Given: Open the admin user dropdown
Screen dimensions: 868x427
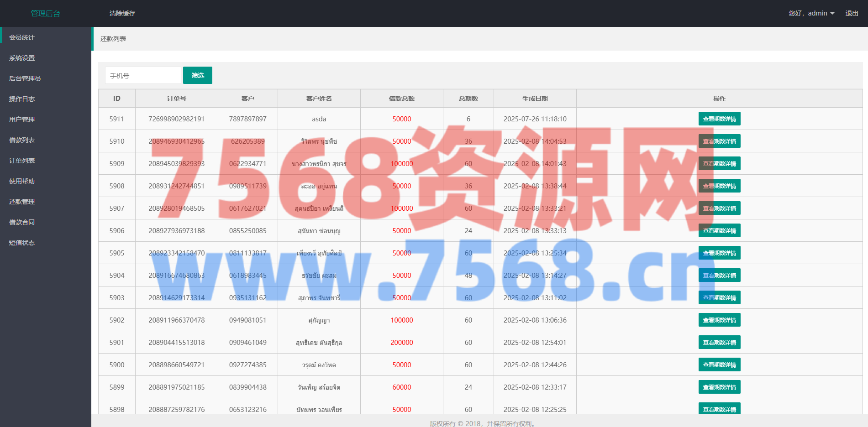Looking at the screenshot, I should pos(811,13).
